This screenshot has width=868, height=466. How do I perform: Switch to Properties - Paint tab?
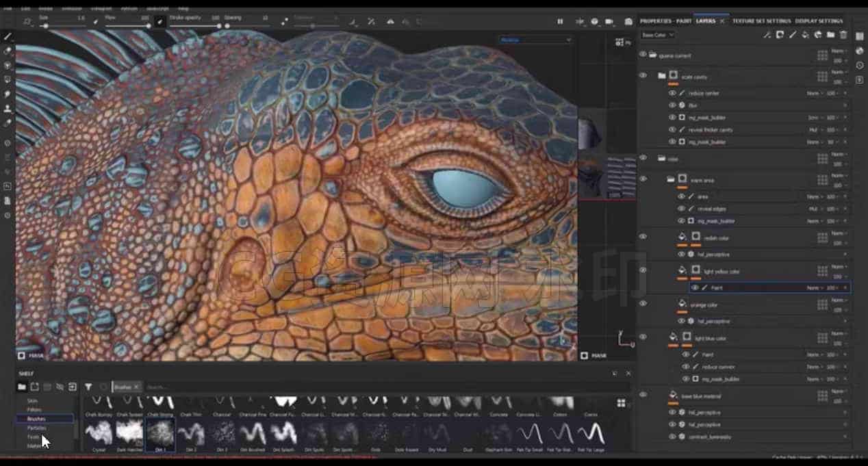tap(665, 21)
